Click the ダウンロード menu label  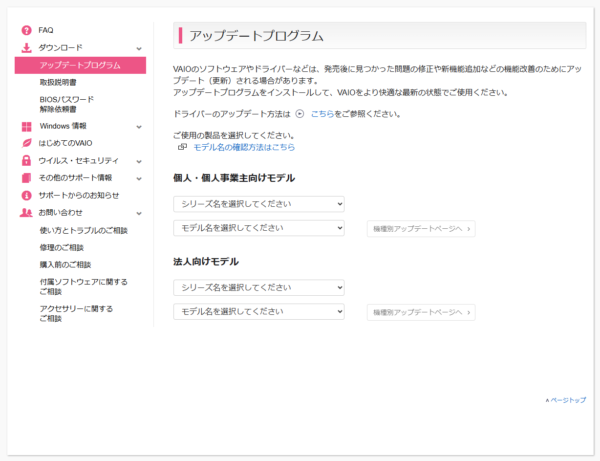coord(60,48)
